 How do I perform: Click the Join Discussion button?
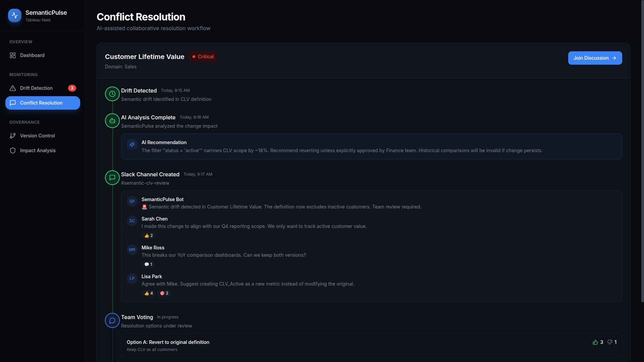point(595,58)
